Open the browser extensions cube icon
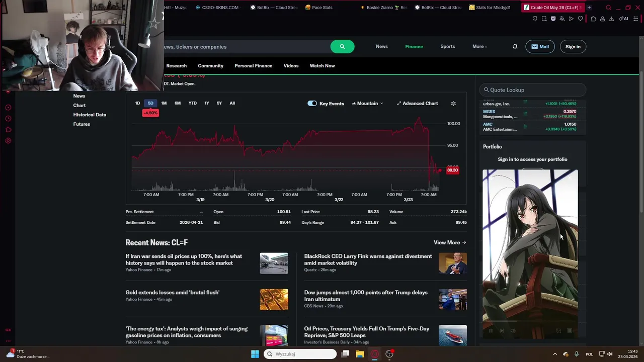 pyautogui.click(x=593, y=19)
